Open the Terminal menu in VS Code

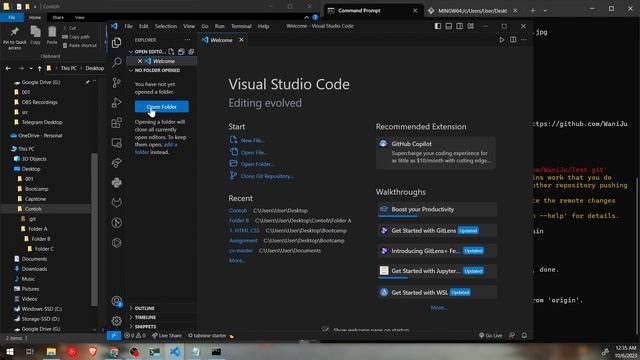(241, 26)
